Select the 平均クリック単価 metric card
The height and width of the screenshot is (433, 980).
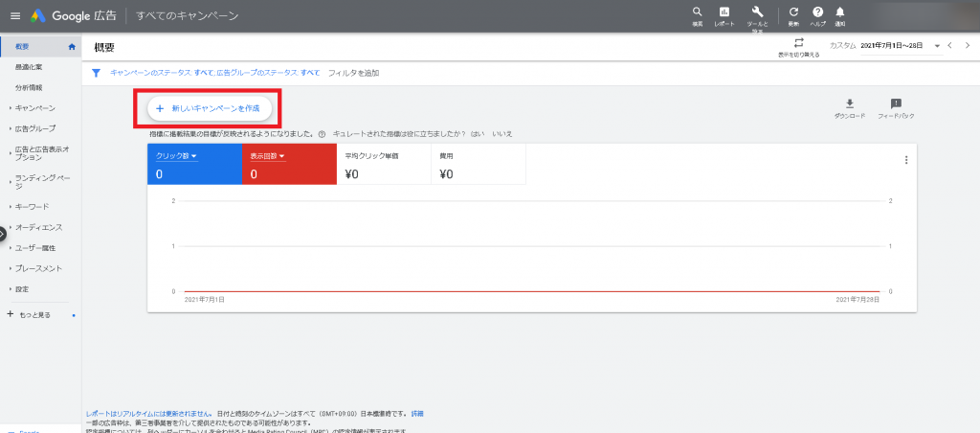(x=384, y=165)
